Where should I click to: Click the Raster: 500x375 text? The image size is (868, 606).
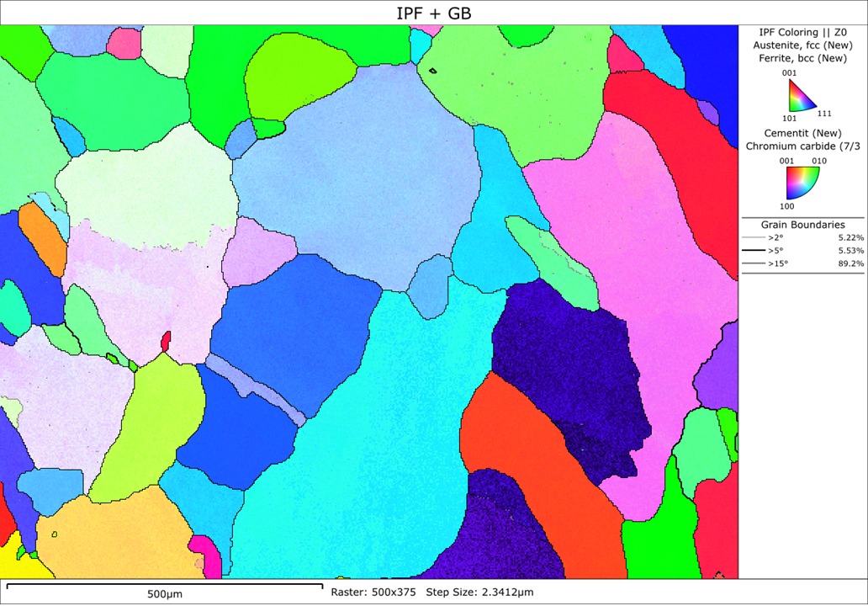click(373, 592)
